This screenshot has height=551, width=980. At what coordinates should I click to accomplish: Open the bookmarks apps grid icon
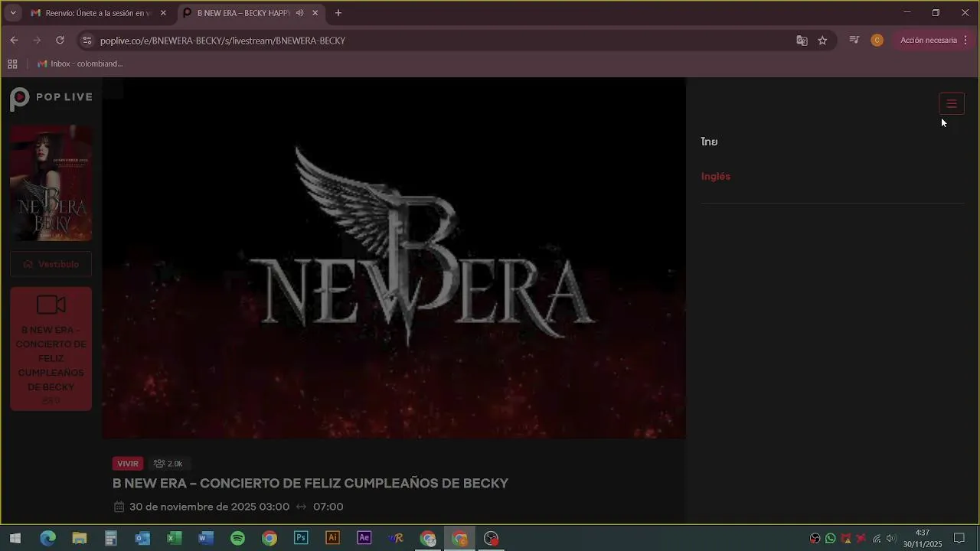[12, 64]
